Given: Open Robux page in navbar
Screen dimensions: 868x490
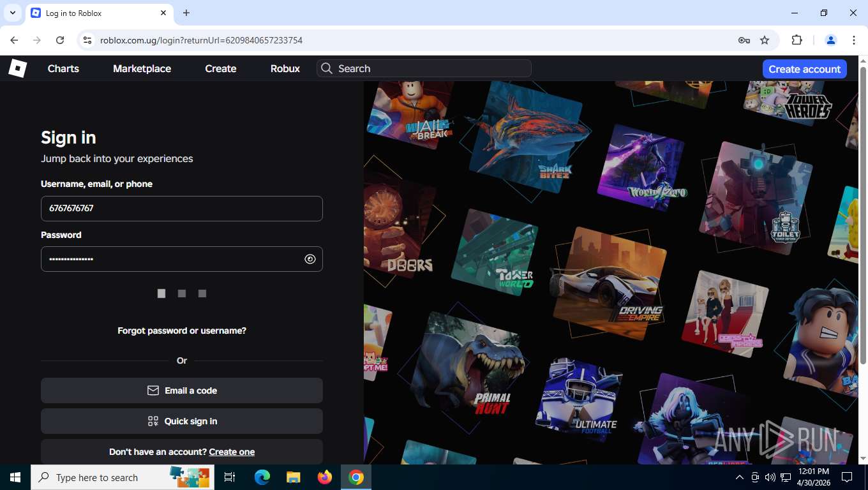Looking at the screenshot, I should pos(285,68).
